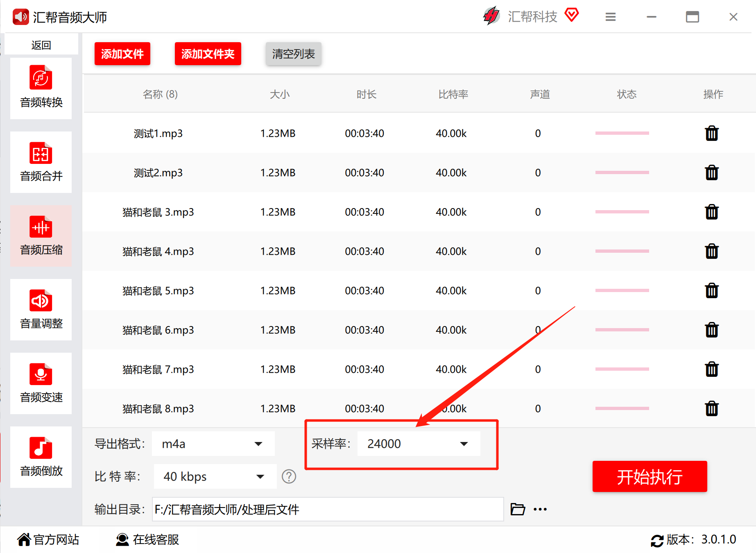Open 官方网站 official website link
756x553 pixels.
pos(48,539)
